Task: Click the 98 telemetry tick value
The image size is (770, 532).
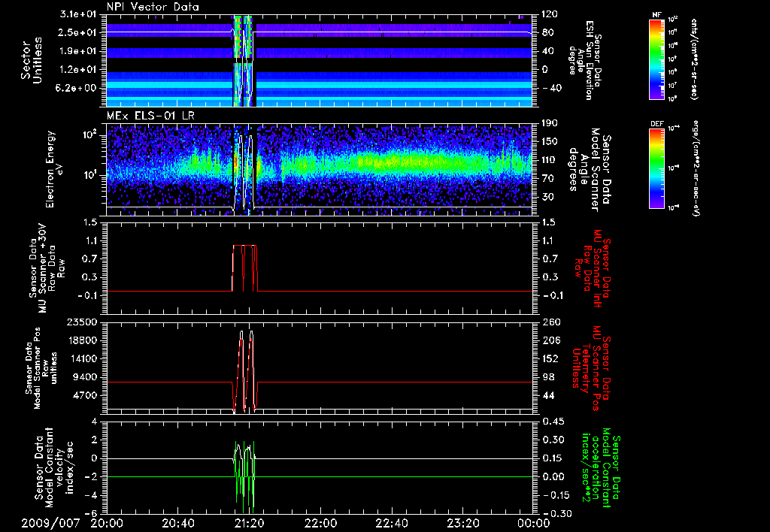Action: (x=547, y=377)
